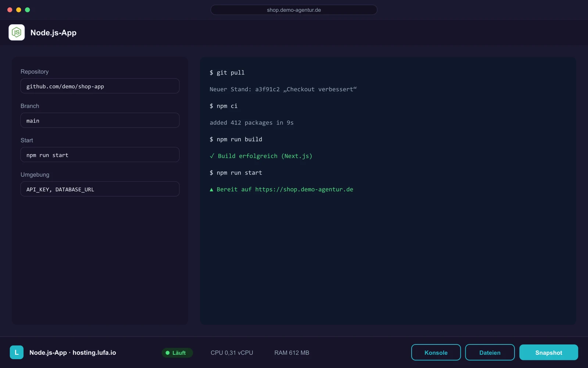
Task: Open the Dateien button
Action: coord(490,353)
